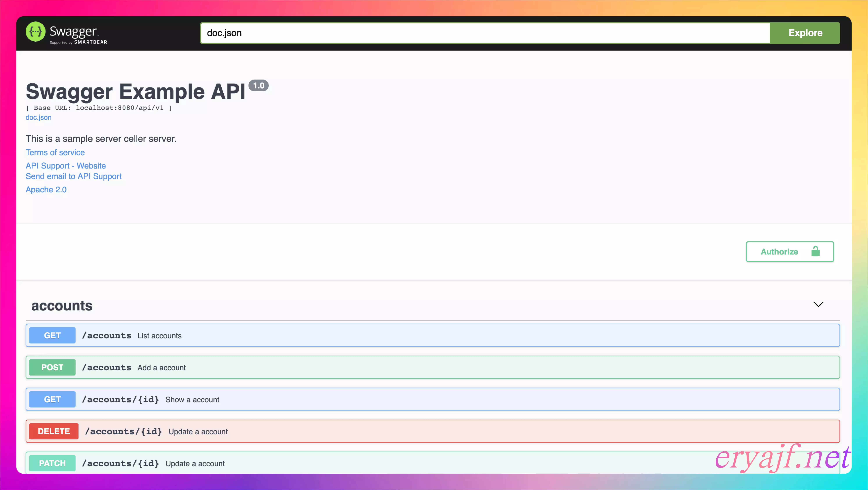The image size is (868, 490).
Task: Open the Terms of service link
Action: click(x=55, y=153)
